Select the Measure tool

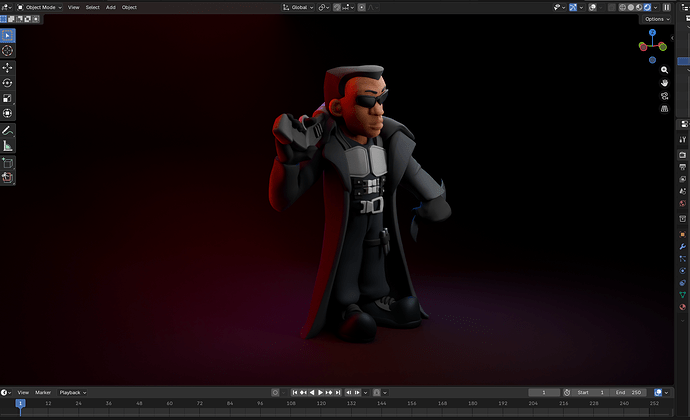[7, 146]
